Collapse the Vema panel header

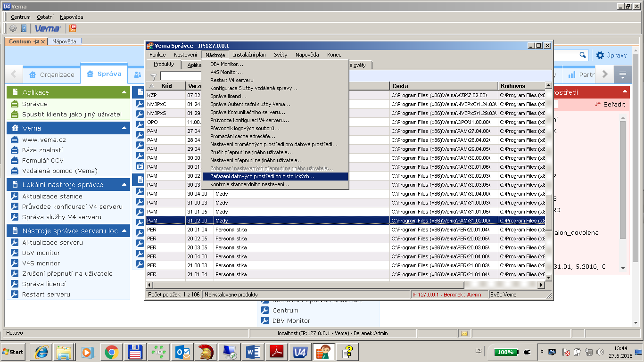(x=124, y=128)
